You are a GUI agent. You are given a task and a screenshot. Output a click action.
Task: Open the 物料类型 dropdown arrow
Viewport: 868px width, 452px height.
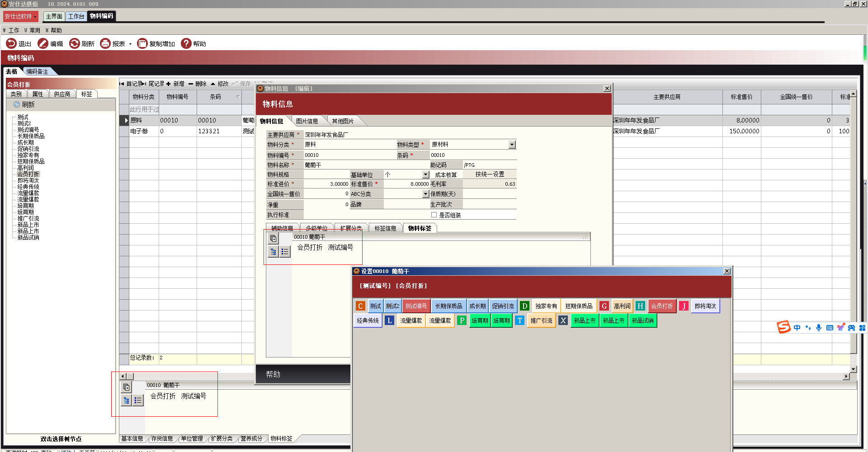point(512,145)
